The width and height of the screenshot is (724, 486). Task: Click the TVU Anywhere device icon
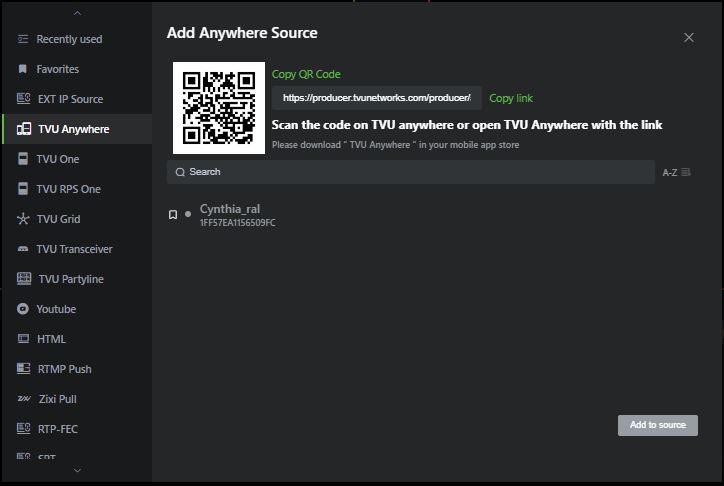point(24,129)
